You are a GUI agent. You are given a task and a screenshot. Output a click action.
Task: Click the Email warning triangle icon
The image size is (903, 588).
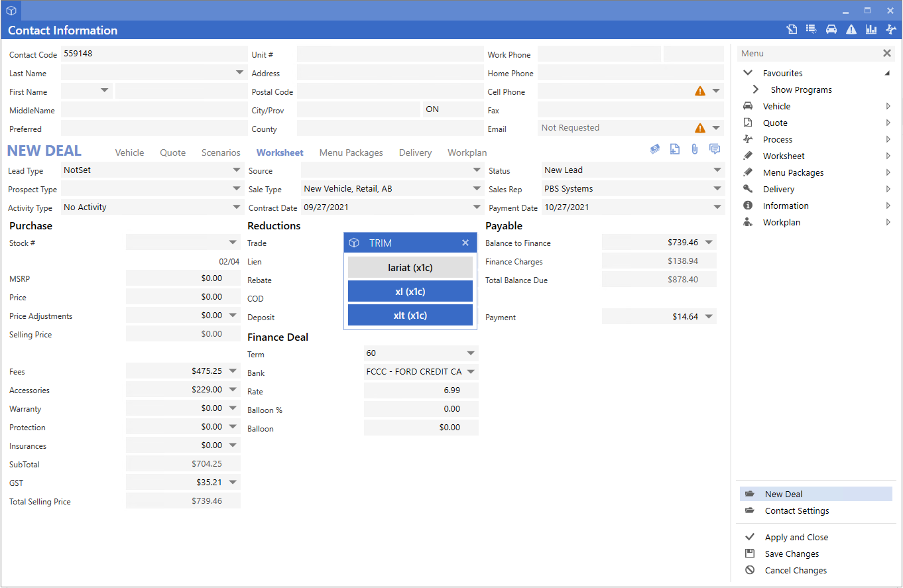[700, 128]
